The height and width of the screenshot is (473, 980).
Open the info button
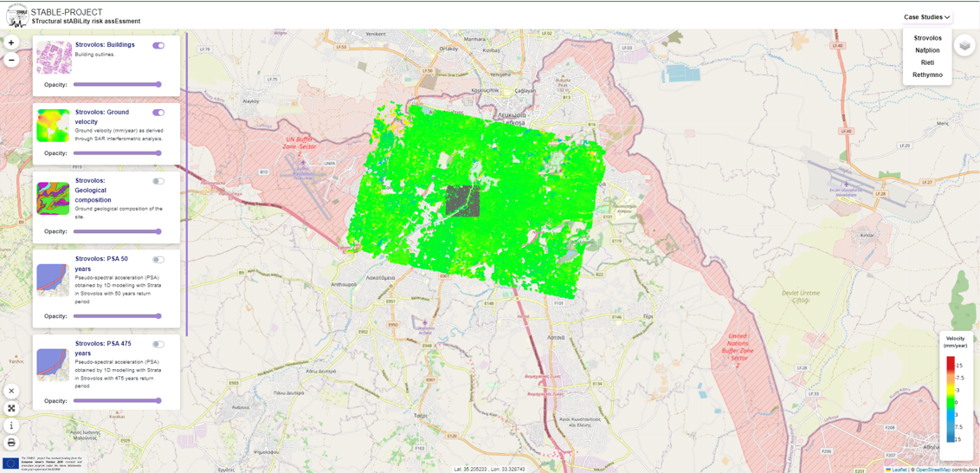point(11,425)
